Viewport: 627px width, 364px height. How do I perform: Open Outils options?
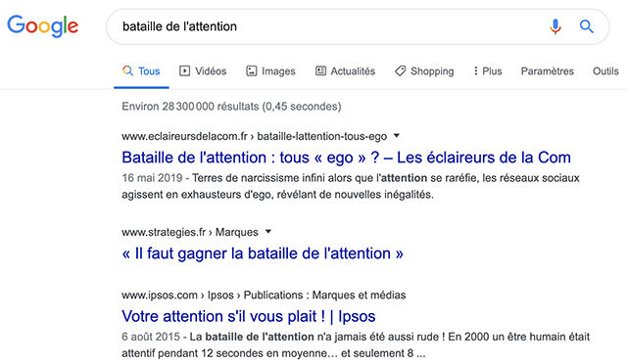[605, 71]
